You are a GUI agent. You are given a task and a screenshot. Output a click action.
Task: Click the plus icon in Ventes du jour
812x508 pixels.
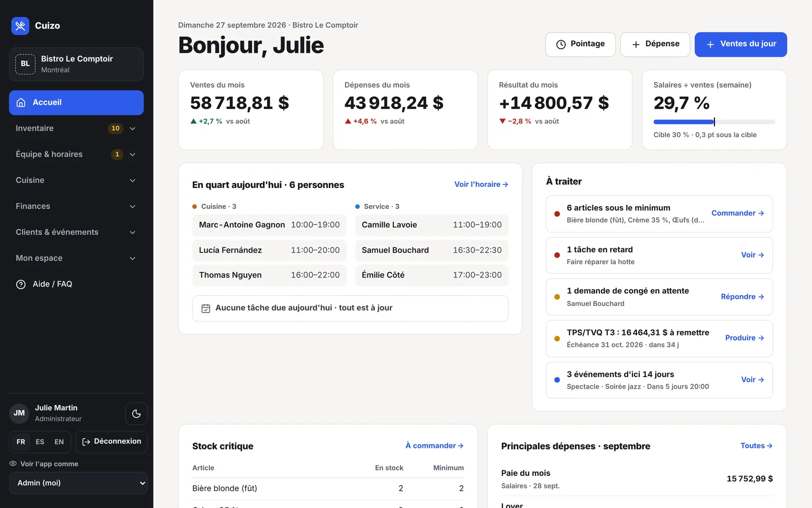point(710,45)
